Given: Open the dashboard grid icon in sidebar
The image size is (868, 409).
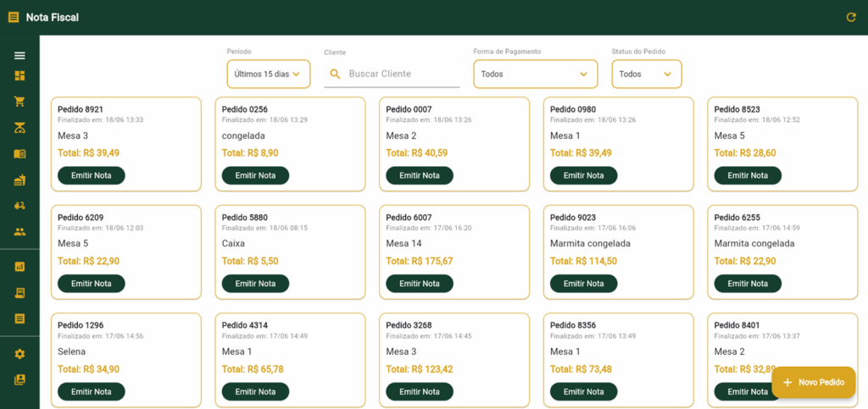Looking at the screenshot, I should pos(19,75).
